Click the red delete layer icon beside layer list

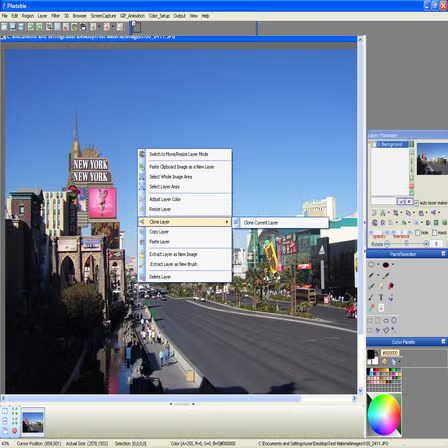pos(412,186)
